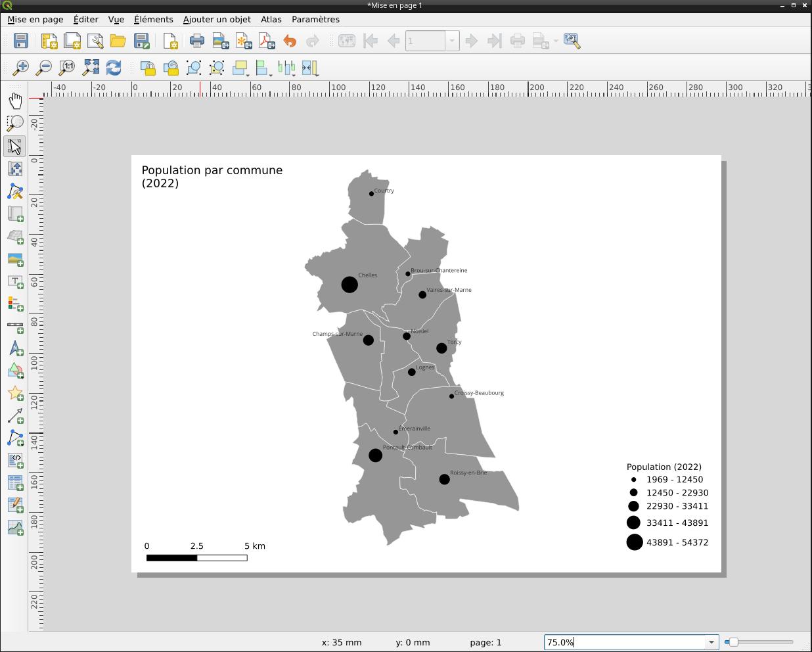Image resolution: width=812 pixels, height=652 pixels.
Task: Toggle the Select/Move item tool
Action: coord(15,146)
